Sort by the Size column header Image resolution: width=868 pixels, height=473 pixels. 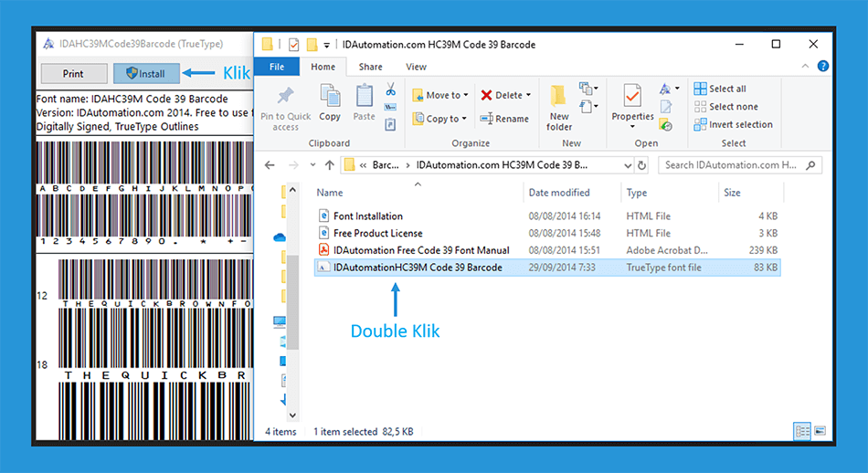point(732,193)
